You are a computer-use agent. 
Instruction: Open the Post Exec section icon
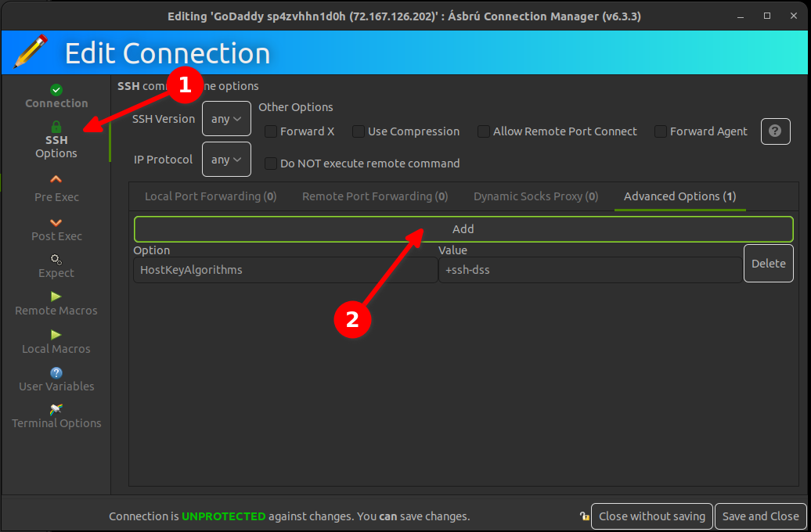[x=56, y=222]
